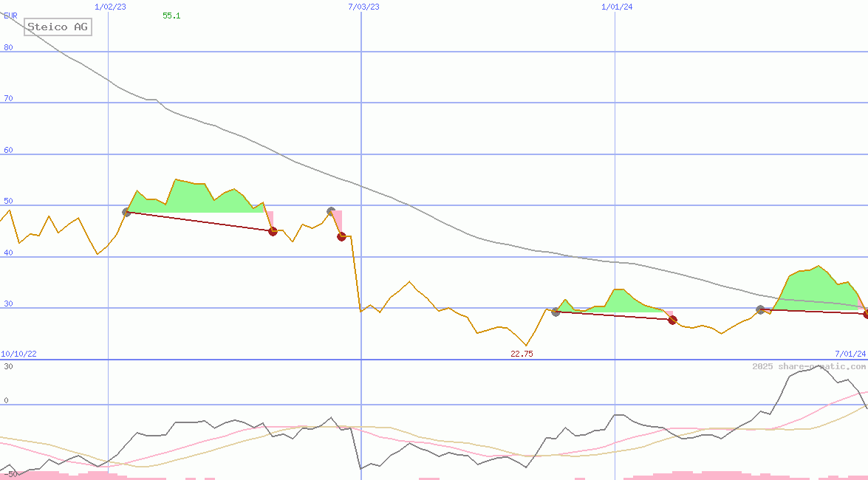Click the Steico AG title label
Screen dimensions: 868x480
[x=58, y=27]
